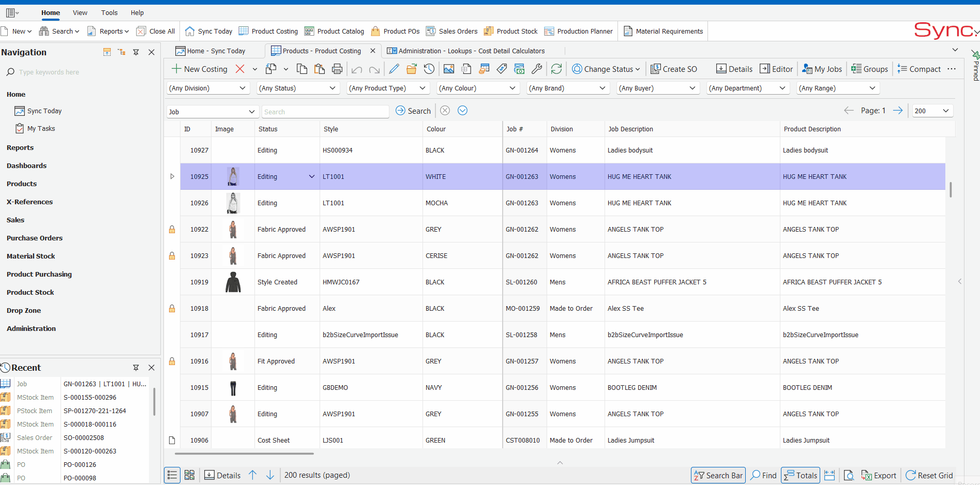Click the Export button
Screen dimensions: 980x485
click(x=879, y=475)
